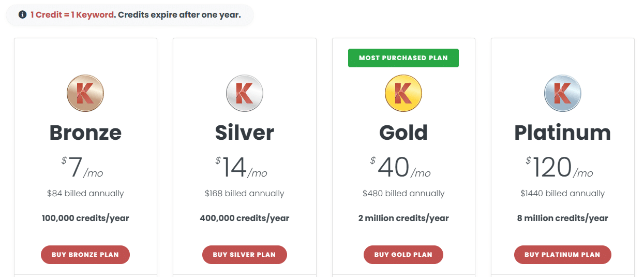Image resolution: width=644 pixels, height=277 pixels.
Task: Click the Silver plan heading
Action: [x=245, y=133]
